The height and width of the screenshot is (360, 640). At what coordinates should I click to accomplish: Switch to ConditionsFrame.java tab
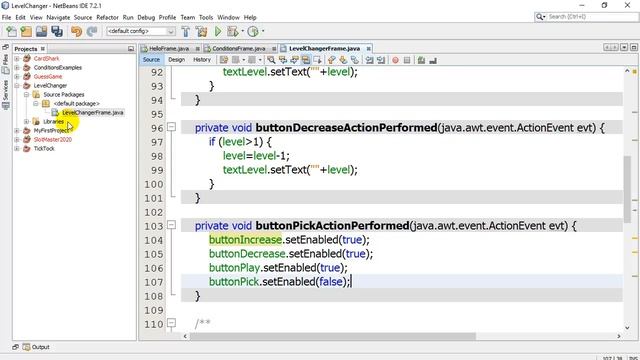click(239, 49)
